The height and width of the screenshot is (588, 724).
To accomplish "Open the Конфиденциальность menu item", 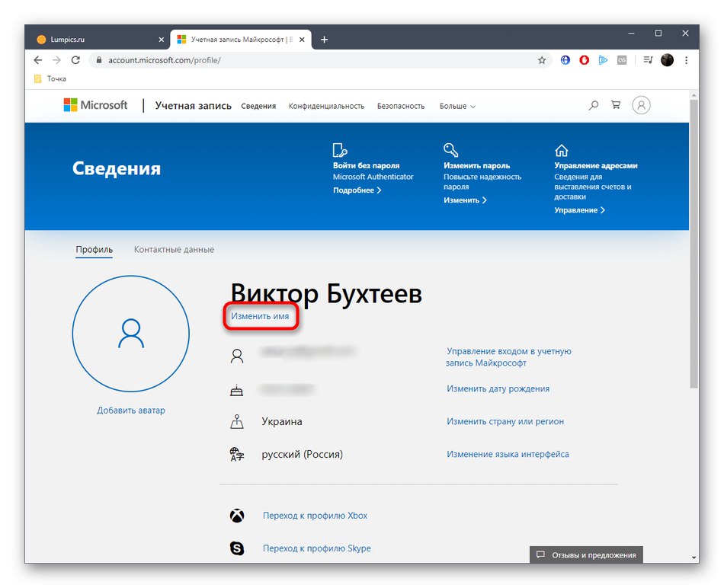I will pyautogui.click(x=326, y=106).
